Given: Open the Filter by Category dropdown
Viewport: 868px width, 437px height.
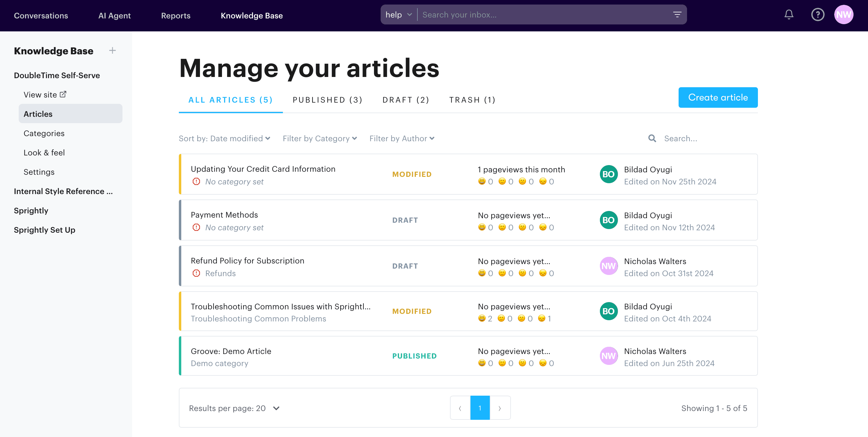Looking at the screenshot, I should pos(319,138).
